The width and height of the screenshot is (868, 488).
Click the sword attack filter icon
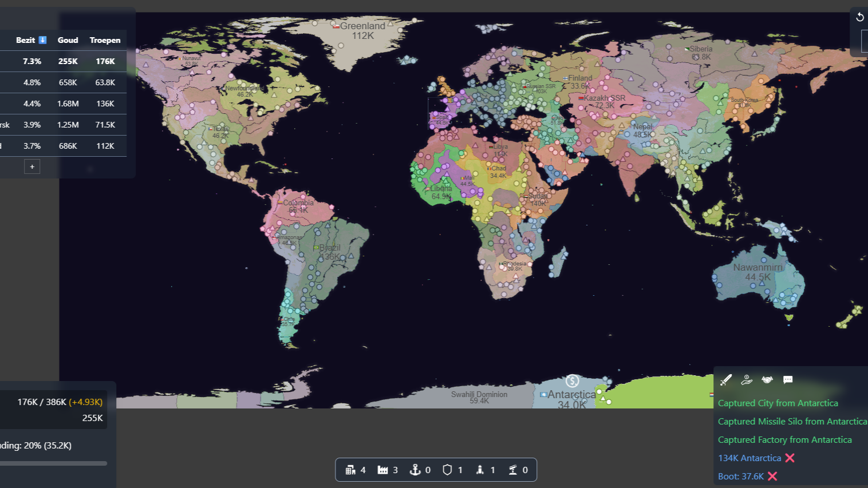pyautogui.click(x=726, y=380)
